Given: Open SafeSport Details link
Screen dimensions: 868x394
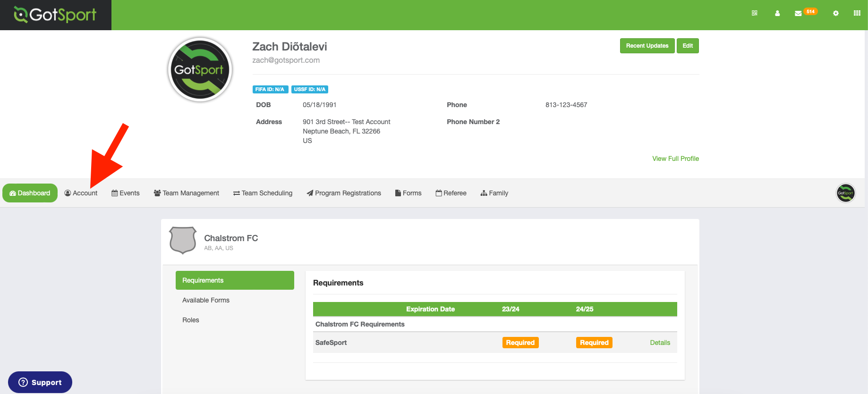Looking at the screenshot, I should (660, 343).
